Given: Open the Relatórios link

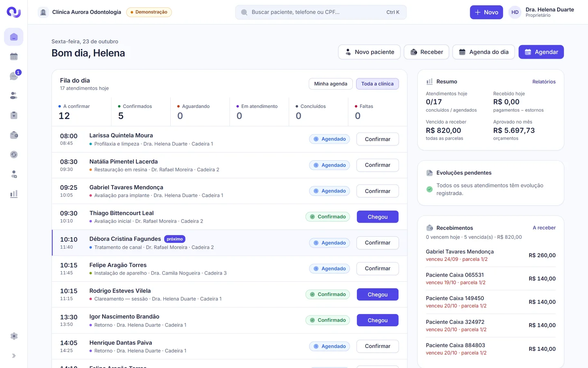Looking at the screenshot, I should (x=544, y=82).
